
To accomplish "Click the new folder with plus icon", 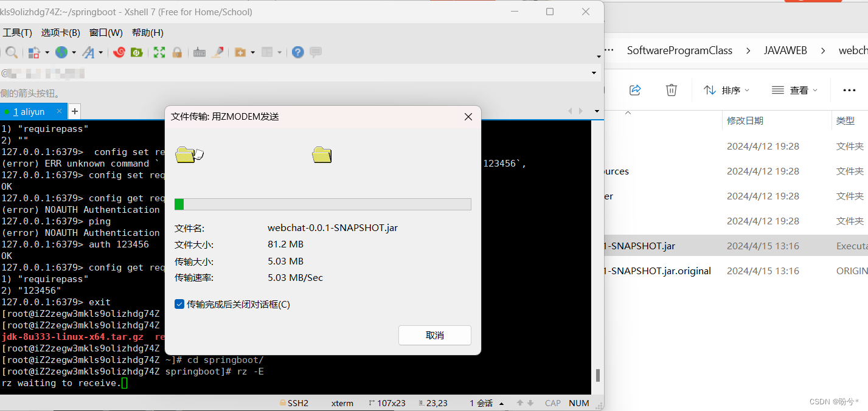I will [240, 52].
